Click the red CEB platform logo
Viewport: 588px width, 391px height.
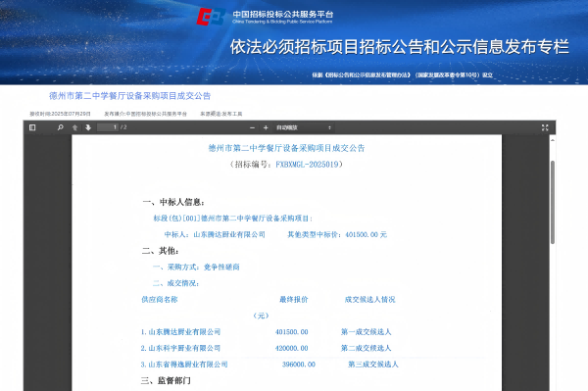click(211, 17)
